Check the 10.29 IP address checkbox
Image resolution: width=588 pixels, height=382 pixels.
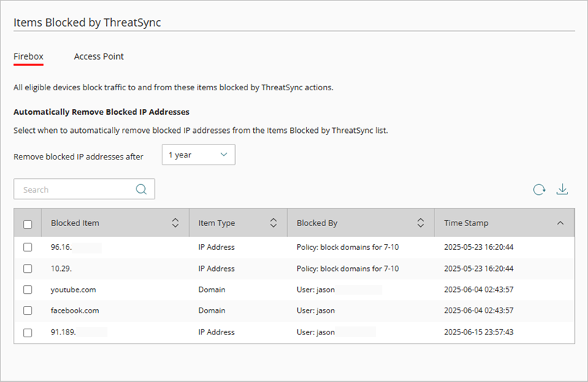click(27, 269)
